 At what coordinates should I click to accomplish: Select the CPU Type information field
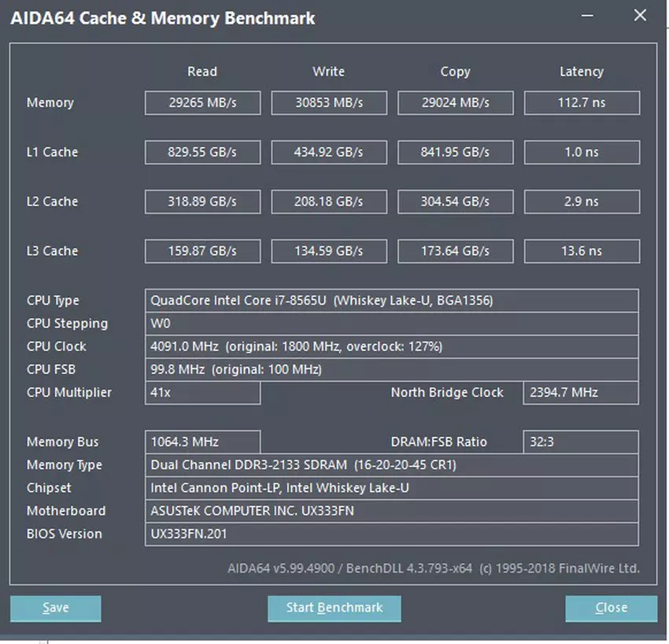(391, 301)
